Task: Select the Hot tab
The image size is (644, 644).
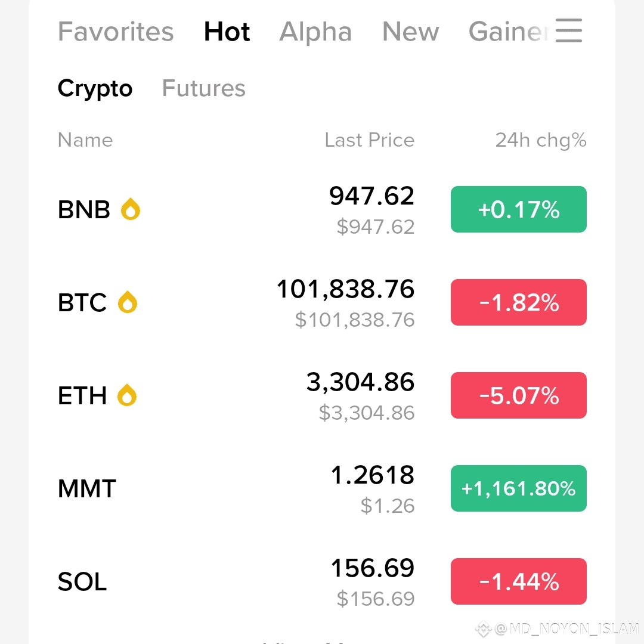Action: [227, 32]
